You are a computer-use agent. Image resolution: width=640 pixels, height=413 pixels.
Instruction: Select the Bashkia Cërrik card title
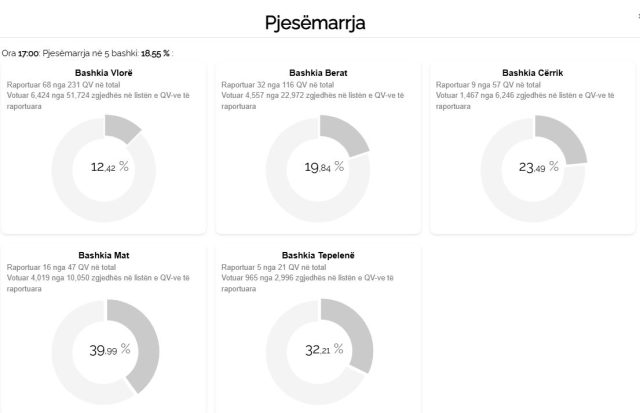[x=532, y=73]
